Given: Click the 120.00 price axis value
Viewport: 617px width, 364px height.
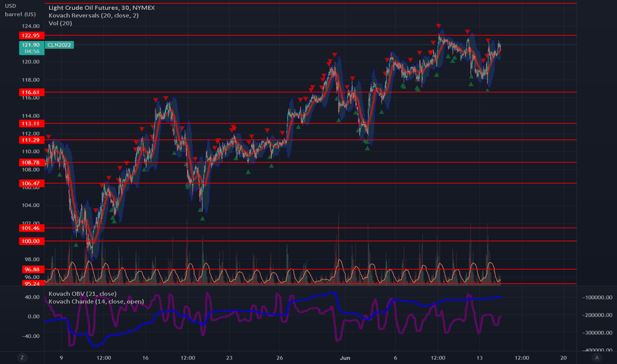Looking at the screenshot, I should tap(30, 62).
